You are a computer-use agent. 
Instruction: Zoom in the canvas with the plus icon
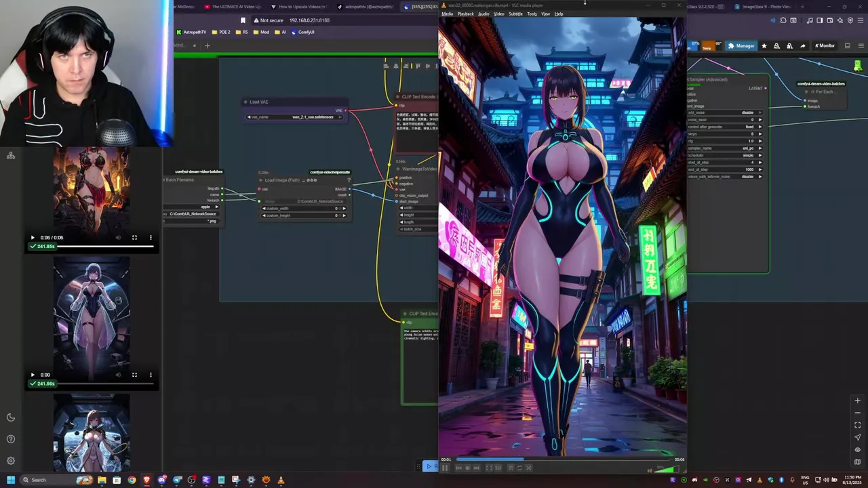tap(857, 401)
